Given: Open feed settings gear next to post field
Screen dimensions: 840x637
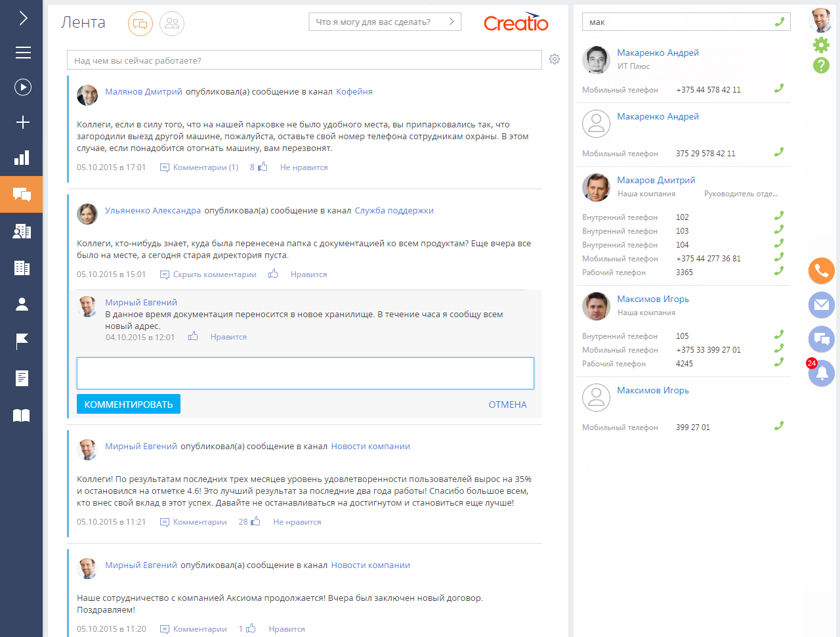Looking at the screenshot, I should pos(555,59).
